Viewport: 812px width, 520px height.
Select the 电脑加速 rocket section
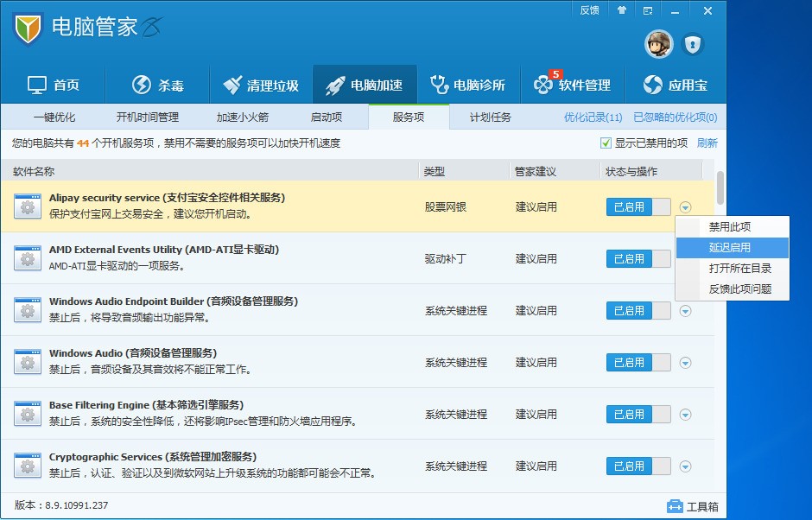[x=365, y=85]
